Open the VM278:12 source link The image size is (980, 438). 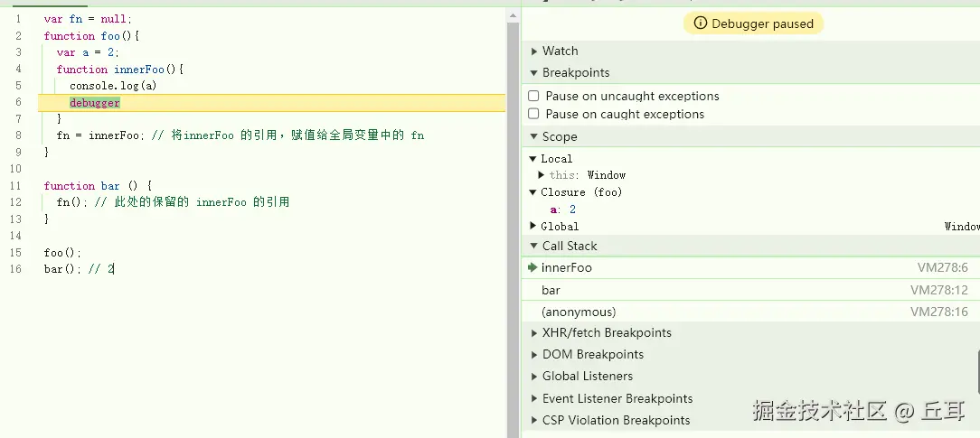point(938,290)
